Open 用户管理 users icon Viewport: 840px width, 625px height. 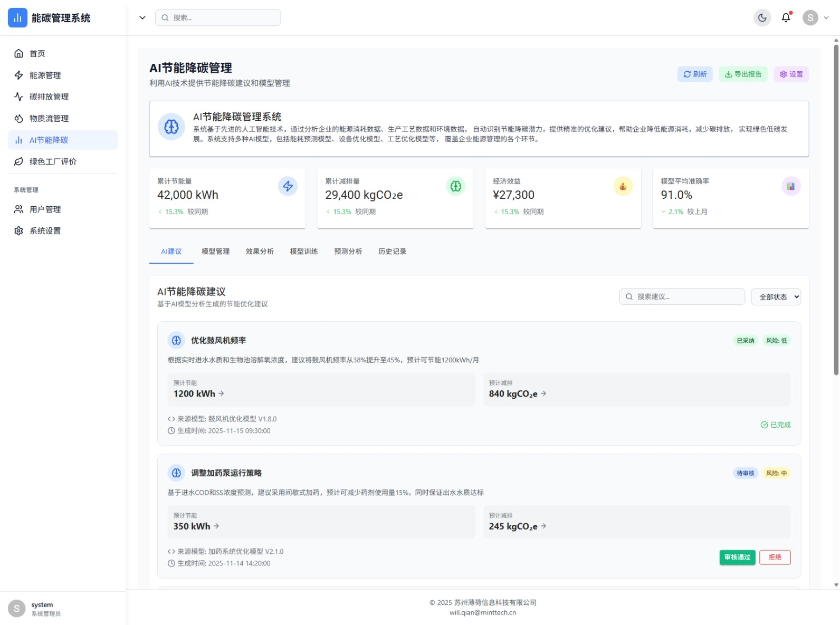[x=19, y=209]
